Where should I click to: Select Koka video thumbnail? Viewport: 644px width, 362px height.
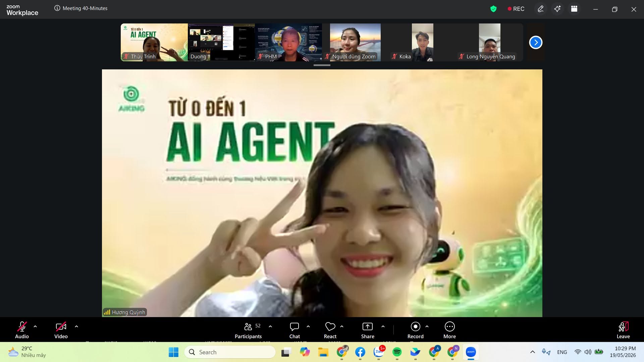click(x=423, y=42)
